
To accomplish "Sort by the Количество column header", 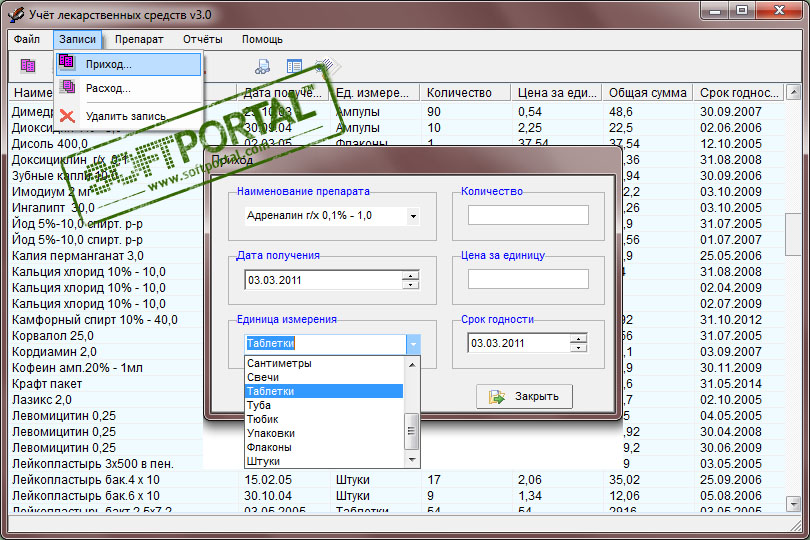I will (x=465, y=93).
